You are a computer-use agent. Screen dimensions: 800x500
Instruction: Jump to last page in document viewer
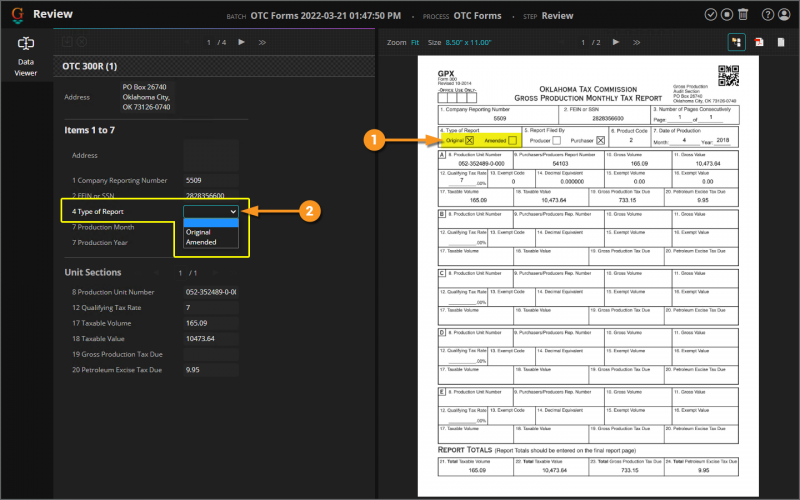pyautogui.click(x=636, y=43)
